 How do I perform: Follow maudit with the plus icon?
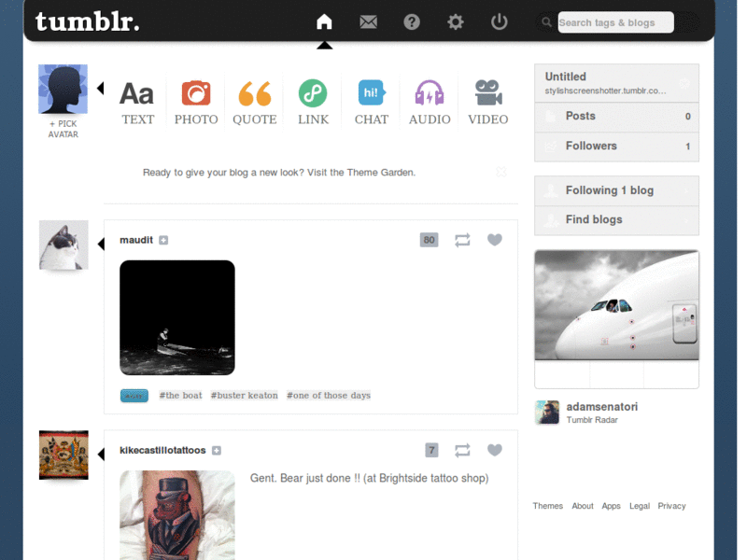[163, 240]
